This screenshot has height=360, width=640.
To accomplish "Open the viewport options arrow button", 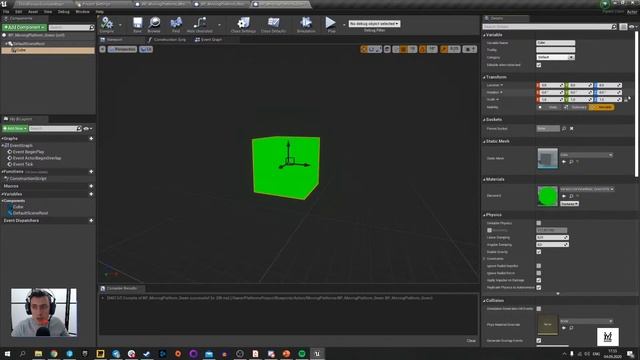I will pyautogui.click(x=102, y=49).
